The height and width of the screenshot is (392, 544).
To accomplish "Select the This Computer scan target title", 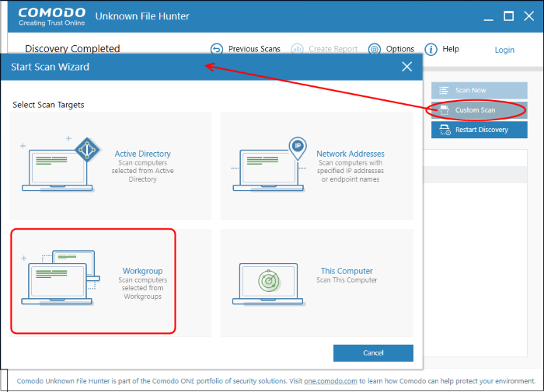I will [x=347, y=271].
